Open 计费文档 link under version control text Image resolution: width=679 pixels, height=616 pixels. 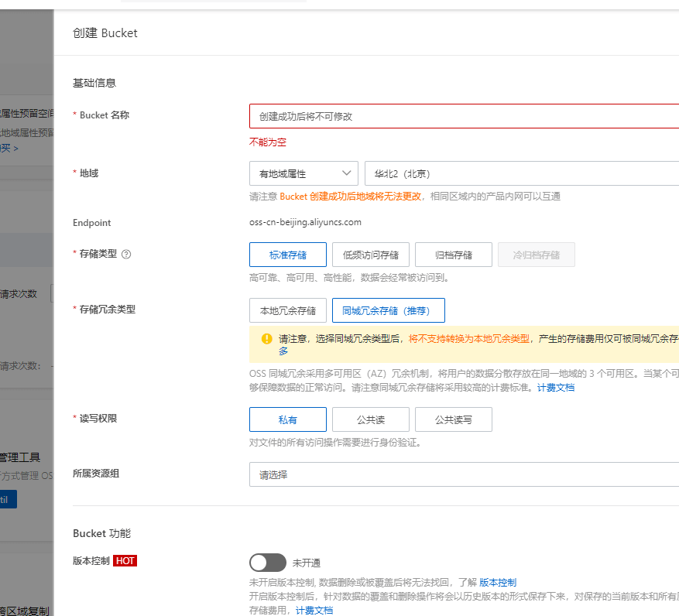[314, 610]
